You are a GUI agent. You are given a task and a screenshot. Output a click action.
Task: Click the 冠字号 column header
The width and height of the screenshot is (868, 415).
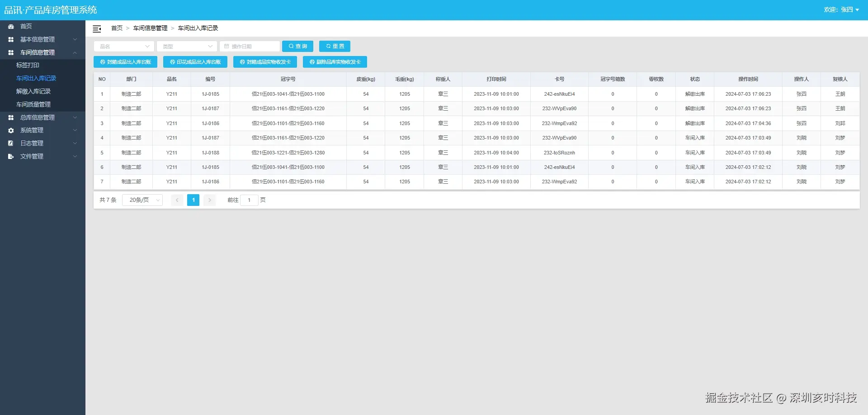click(288, 79)
